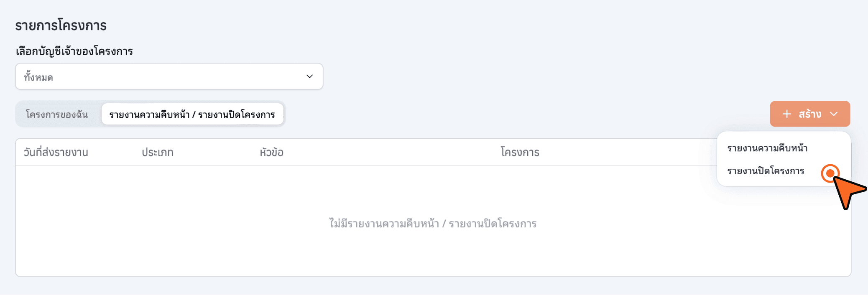The width and height of the screenshot is (868, 295).
Task: Click the ไม่มีรายงานความคืบหน้า empty-state message
Action: point(433,224)
